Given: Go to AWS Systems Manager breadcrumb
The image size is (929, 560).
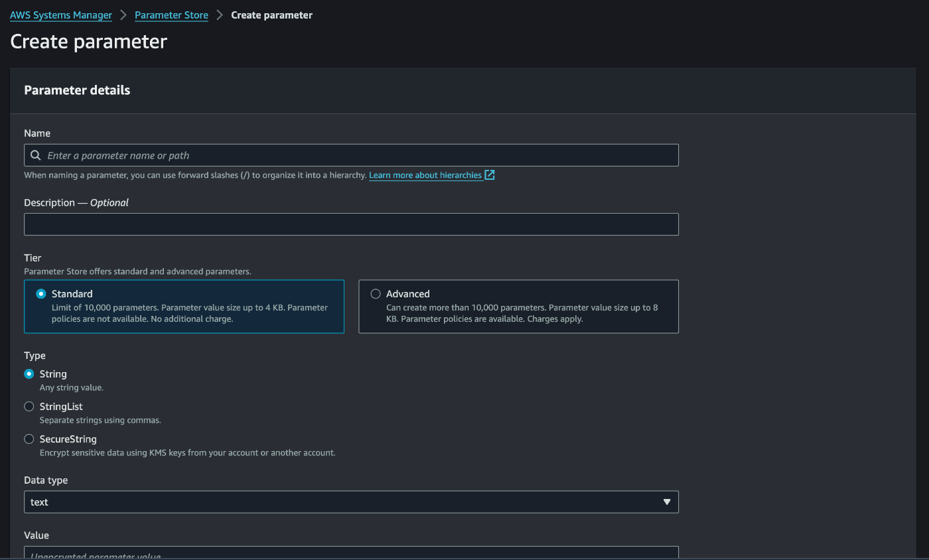Looking at the screenshot, I should pos(61,15).
